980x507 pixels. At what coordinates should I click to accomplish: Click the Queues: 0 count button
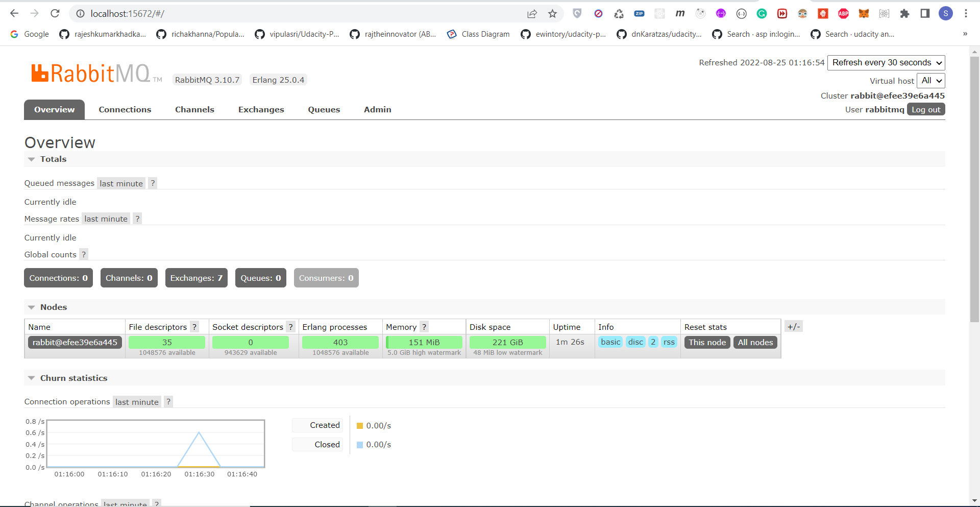261,278
